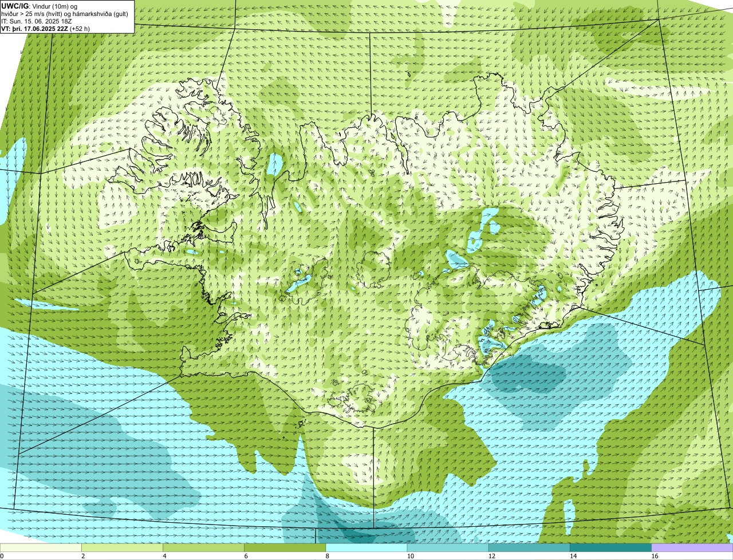Click the light green 4–6 legend swatch
The width and height of the screenshot is (733, 560).
(x=203, y=547)
